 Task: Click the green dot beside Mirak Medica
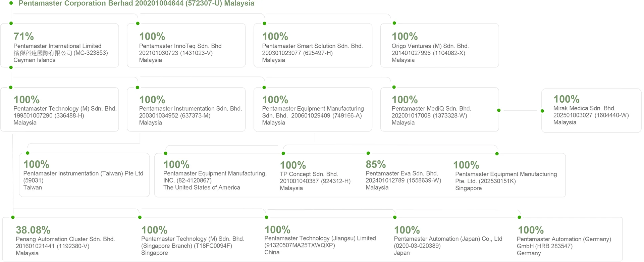click(542, 111)
